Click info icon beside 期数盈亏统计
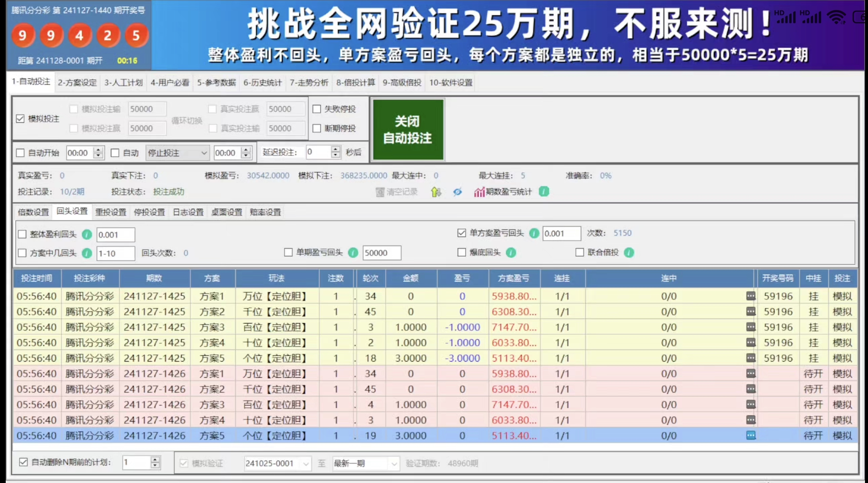868x483 pixels. (543, 192)
